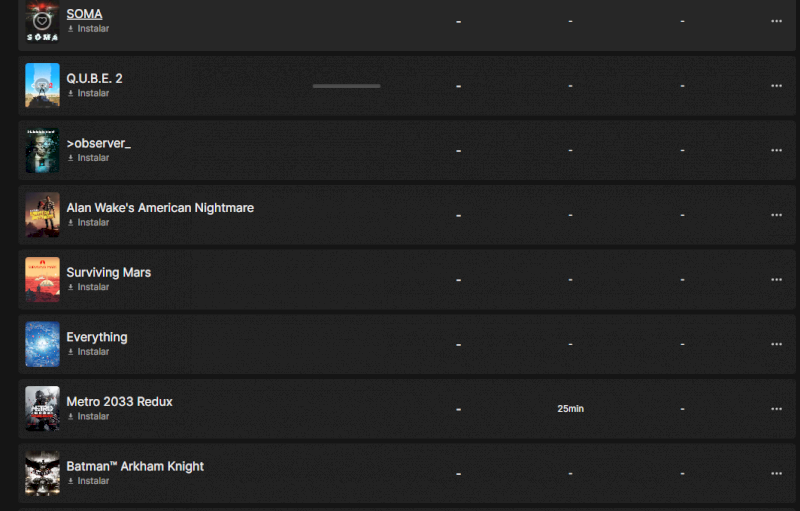The height and width of the screenshot is (511, 800).
Task: Click the Q.U.B.E. 2 cover thumbnail
Action: coord(42,86)
